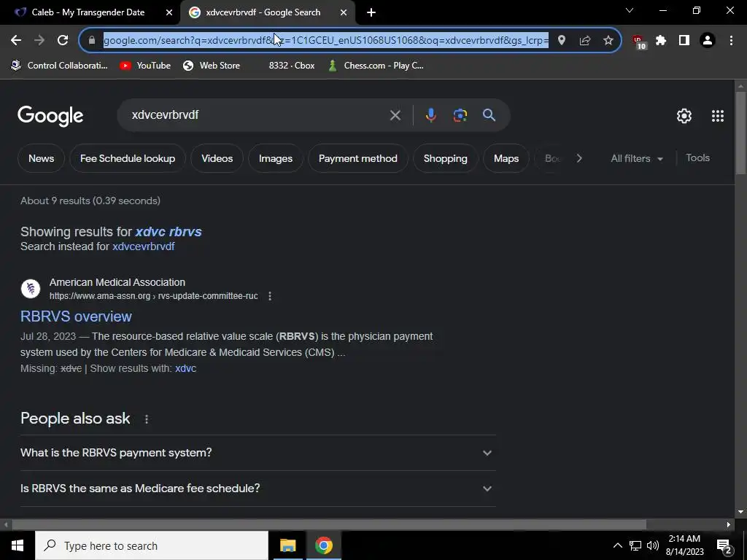
Task: Open the Windows Start menu
Action: pos(18,545)
